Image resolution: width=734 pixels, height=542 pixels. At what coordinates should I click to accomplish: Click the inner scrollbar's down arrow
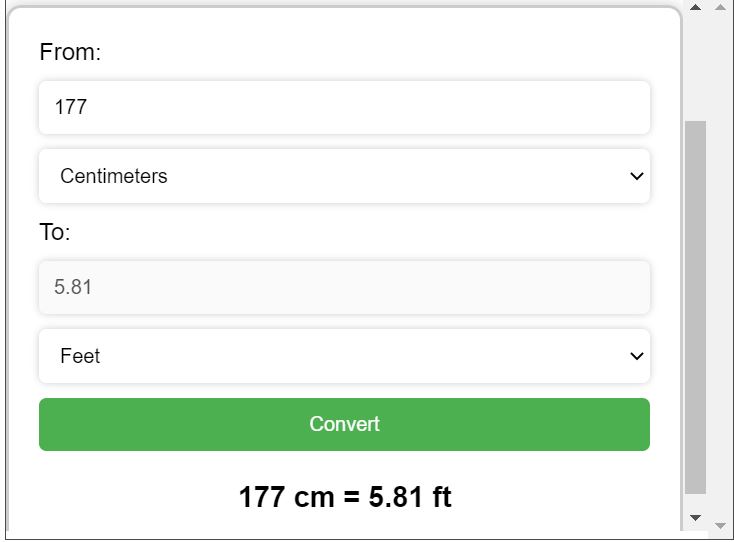696,517
